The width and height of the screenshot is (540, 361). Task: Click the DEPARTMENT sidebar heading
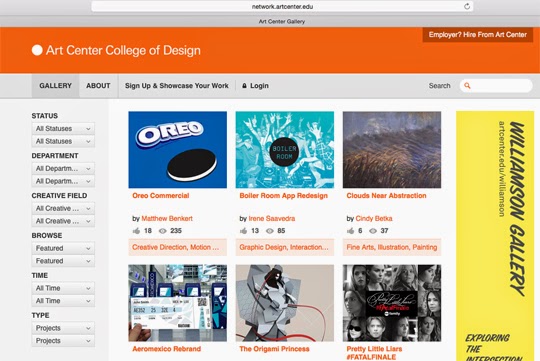tap(55, 156)
